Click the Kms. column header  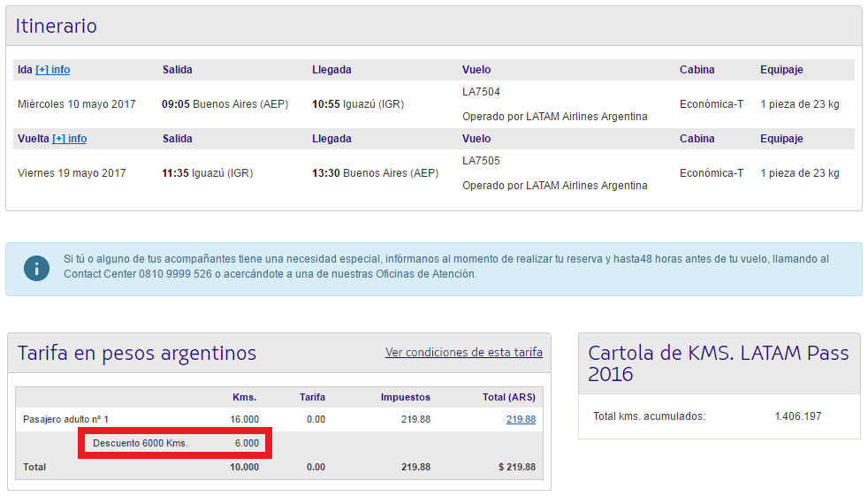244,398
